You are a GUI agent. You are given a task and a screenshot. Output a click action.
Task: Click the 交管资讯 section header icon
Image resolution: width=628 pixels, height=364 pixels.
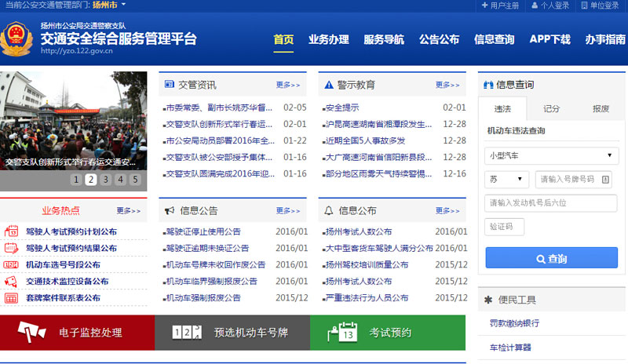170,84
